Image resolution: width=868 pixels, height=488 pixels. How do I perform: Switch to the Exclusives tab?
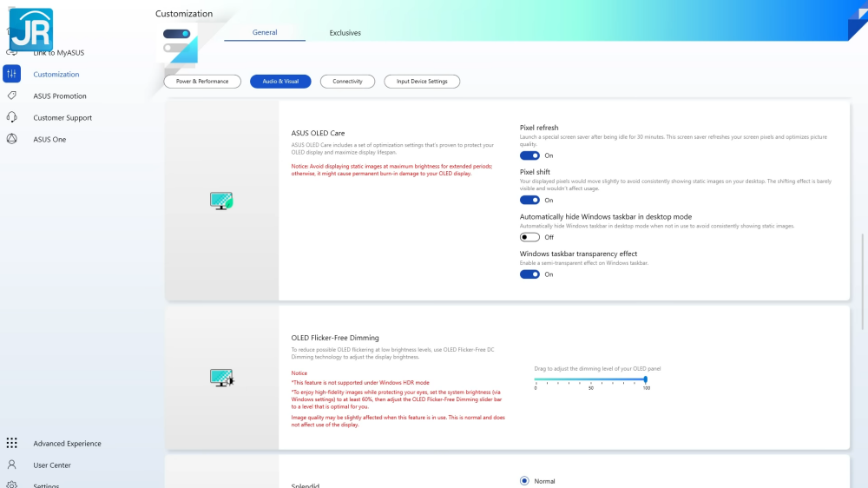[x=345, y=33]
